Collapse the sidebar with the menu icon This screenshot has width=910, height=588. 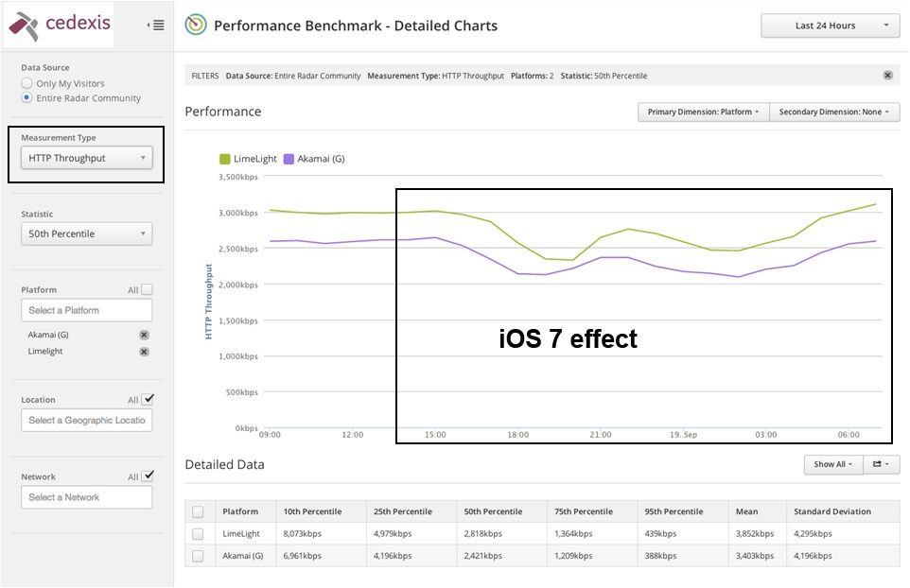[x=156, y=26]
